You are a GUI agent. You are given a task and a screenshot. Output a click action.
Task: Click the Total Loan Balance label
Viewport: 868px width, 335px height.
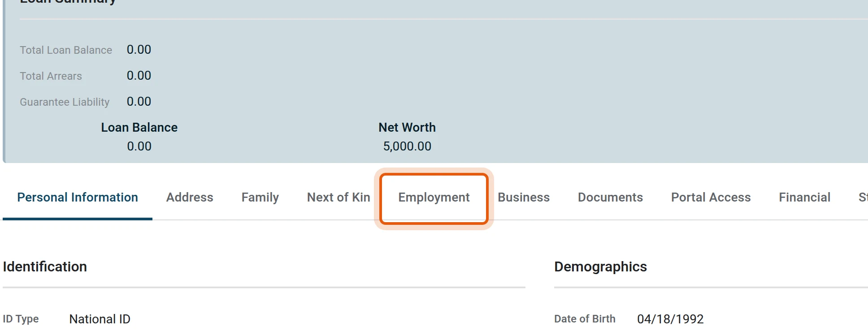click(x=66, y=50)
